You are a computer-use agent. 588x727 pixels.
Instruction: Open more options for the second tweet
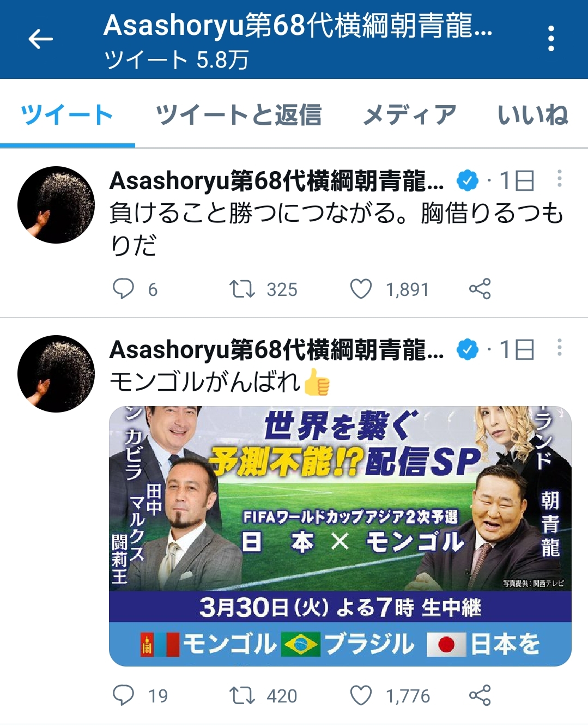(560, 348)
